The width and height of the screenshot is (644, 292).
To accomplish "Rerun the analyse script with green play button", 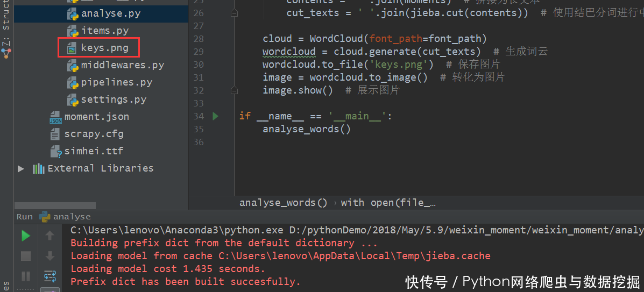I will (x=26, y=236).
